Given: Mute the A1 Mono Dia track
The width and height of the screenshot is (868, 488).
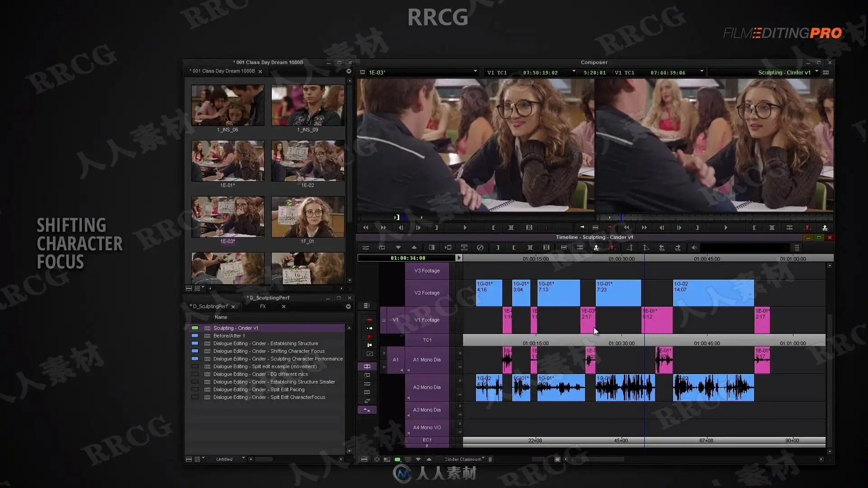Looking at the screenshot, I should [x=460, y=367].
